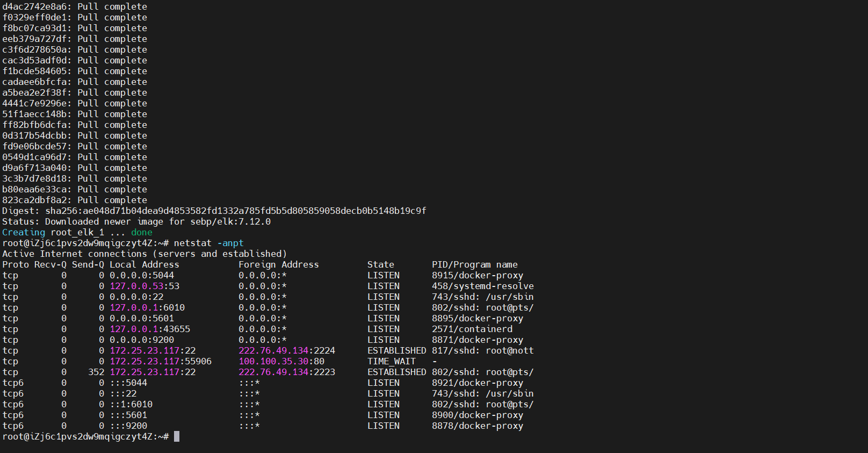
Task: Click 'f0329eff0de1' layer ID
Action: click(x=34, y=17)
